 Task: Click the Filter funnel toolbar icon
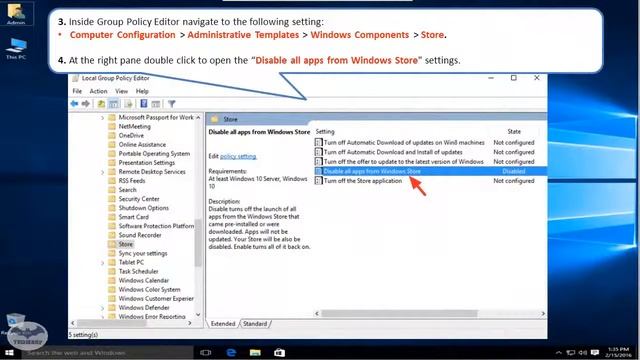click(x=172, y=104)
